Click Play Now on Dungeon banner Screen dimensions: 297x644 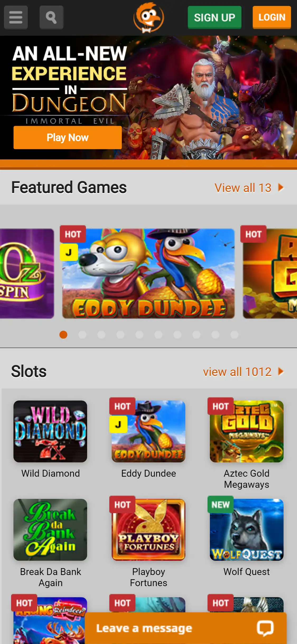(x=68, y=137)
